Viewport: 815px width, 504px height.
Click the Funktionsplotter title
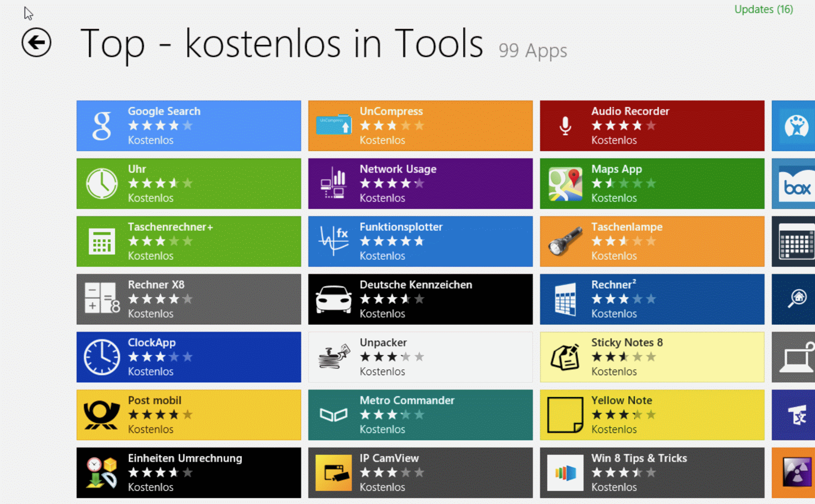[401, 227]
